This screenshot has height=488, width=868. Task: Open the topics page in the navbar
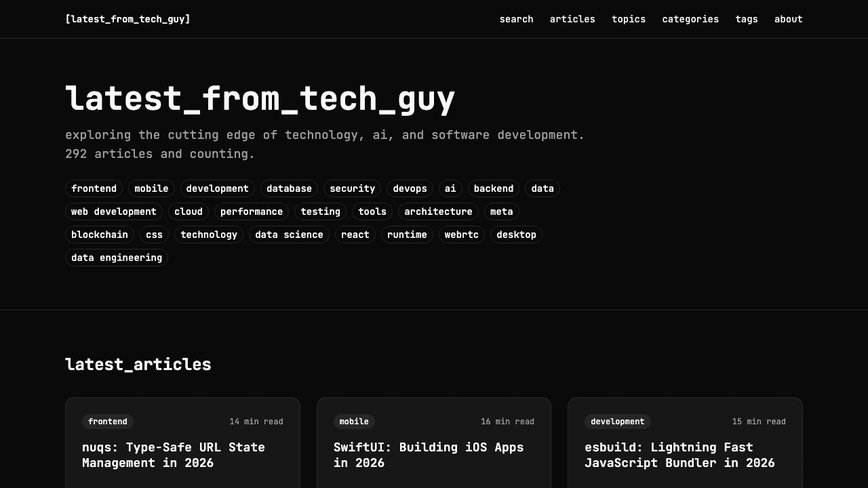pos(629,19)
